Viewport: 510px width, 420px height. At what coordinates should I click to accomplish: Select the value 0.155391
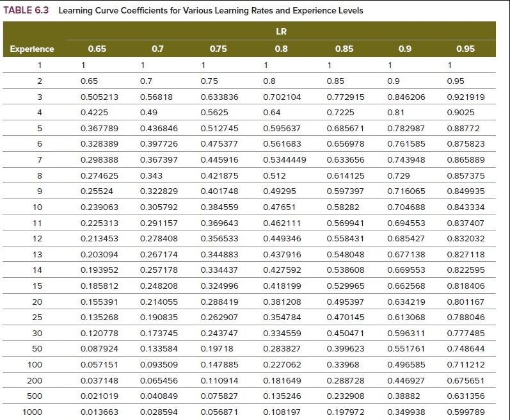pyautogui.click(x=99, y=302)
